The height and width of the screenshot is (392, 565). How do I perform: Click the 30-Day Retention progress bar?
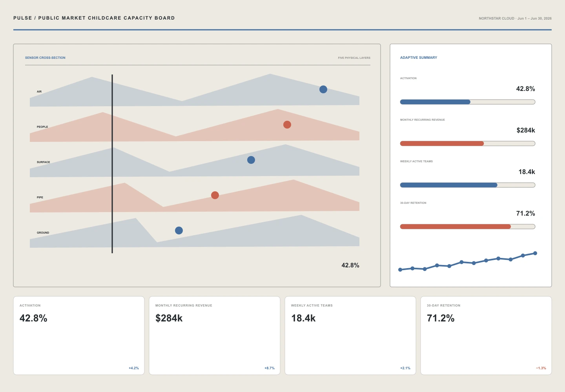tap(468, 227)
